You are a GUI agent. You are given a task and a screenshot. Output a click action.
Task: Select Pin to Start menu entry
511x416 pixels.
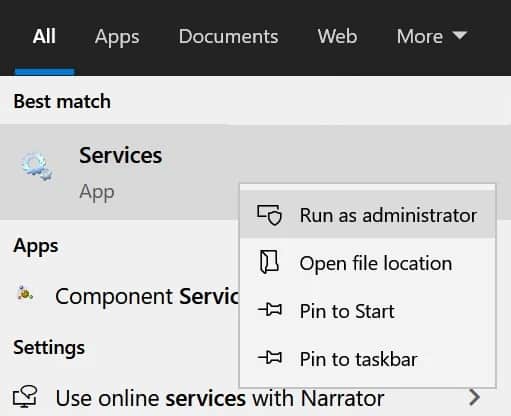coord(368,311)
